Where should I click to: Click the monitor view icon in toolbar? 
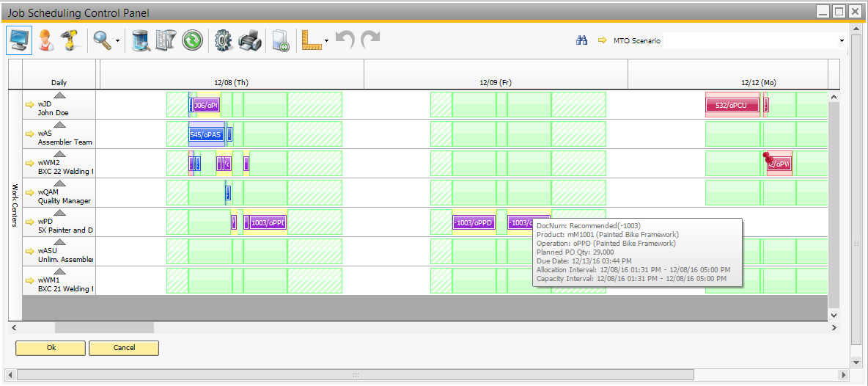(19, 40)
